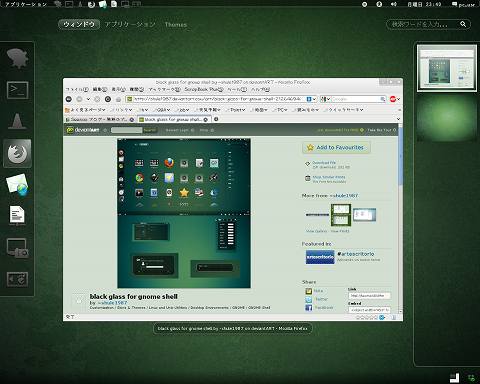This screenshot has width=480, height=384.
Task: Open the topmost dash application icon
Action: point(17,58)
